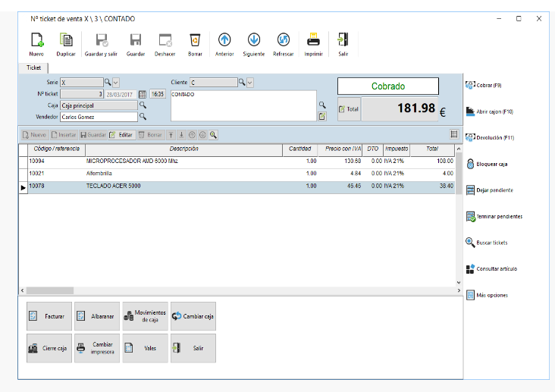Open Más opciones in the sidebar

point(487,295)
